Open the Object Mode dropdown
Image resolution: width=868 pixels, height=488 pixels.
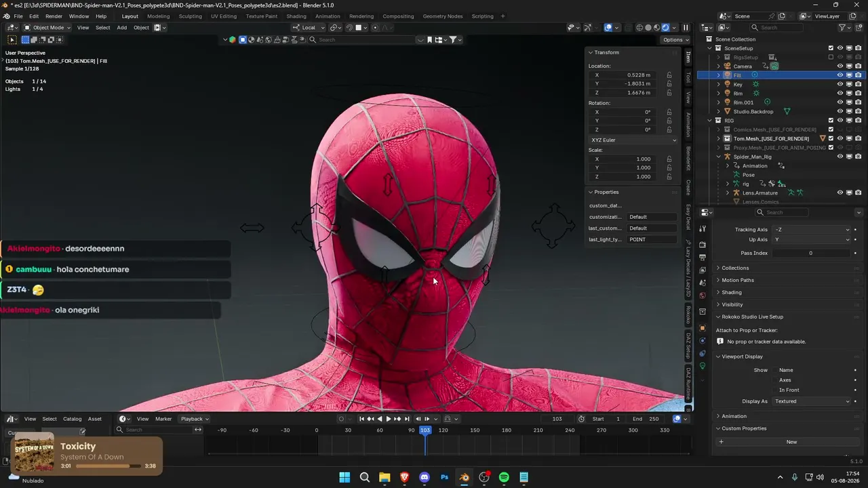tap(48, 28)
